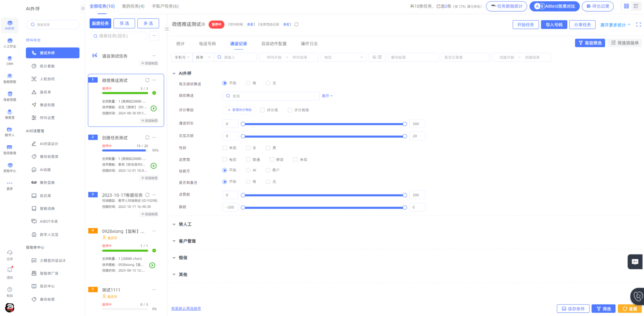Expand 展开更多统计 dropdown
This screenshot has width=644, height=316.
point(615,25)
